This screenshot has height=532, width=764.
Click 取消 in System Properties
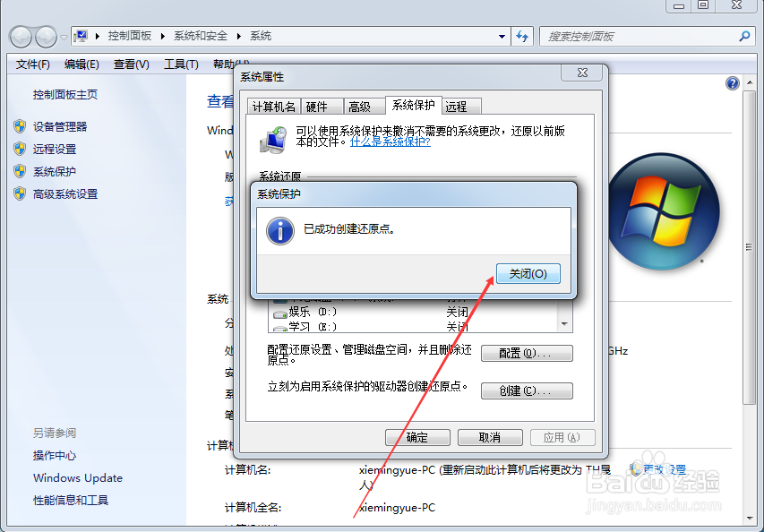point(490,437)
